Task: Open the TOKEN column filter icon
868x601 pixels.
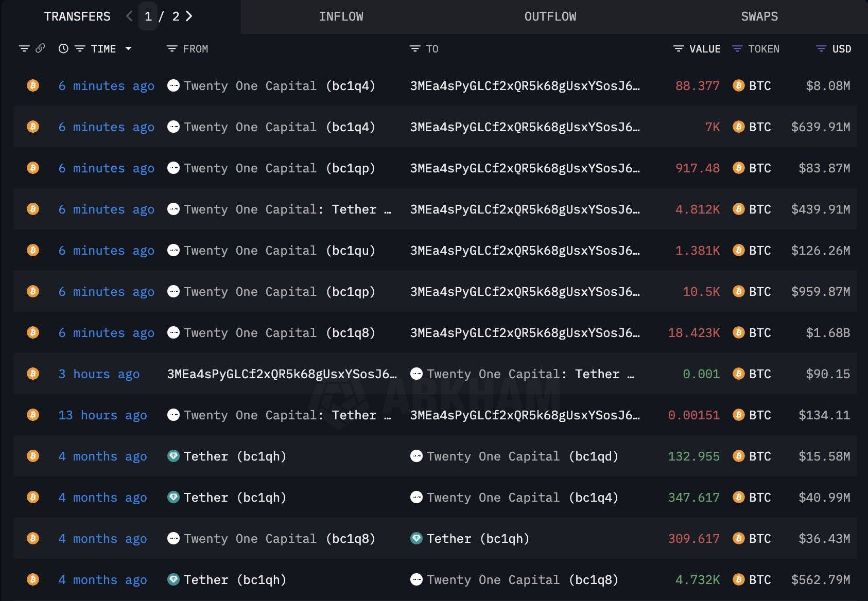Action: tap(737, 49)
